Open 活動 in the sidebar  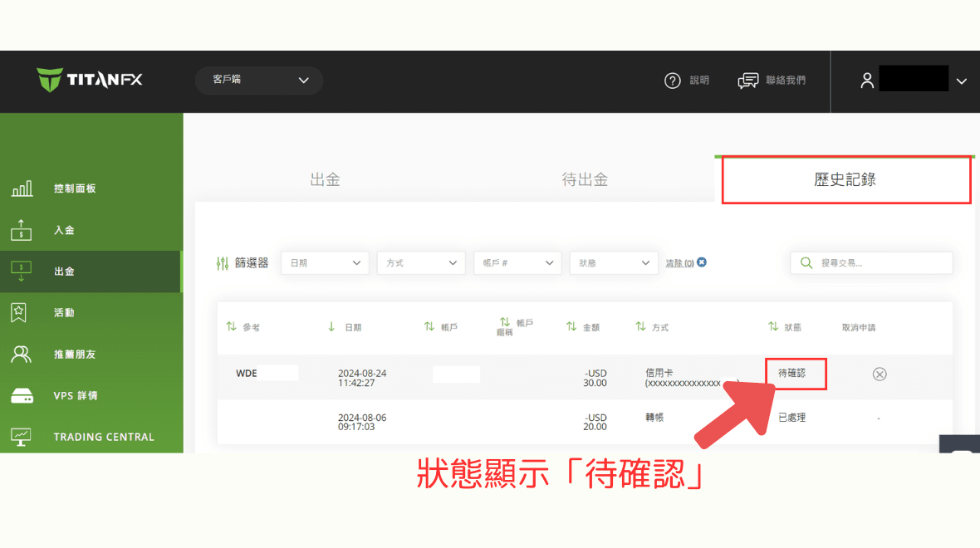tap(64, 313)
